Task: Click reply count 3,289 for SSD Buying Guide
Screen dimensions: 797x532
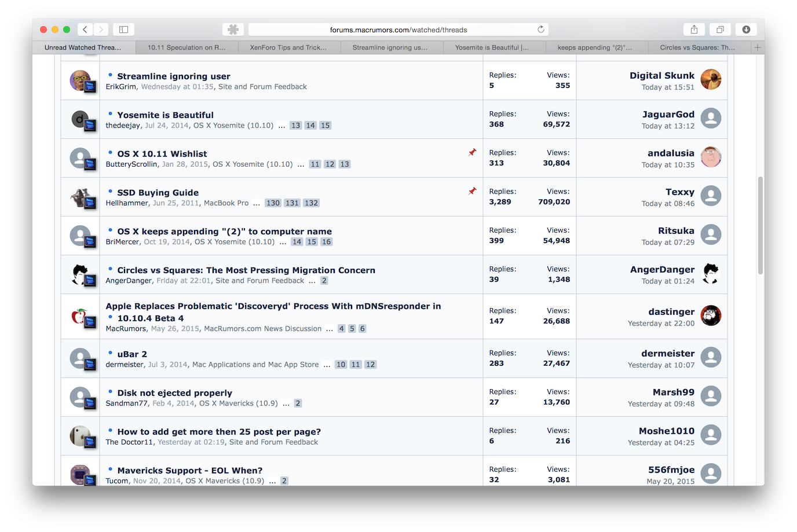Action: coord(500,202)
